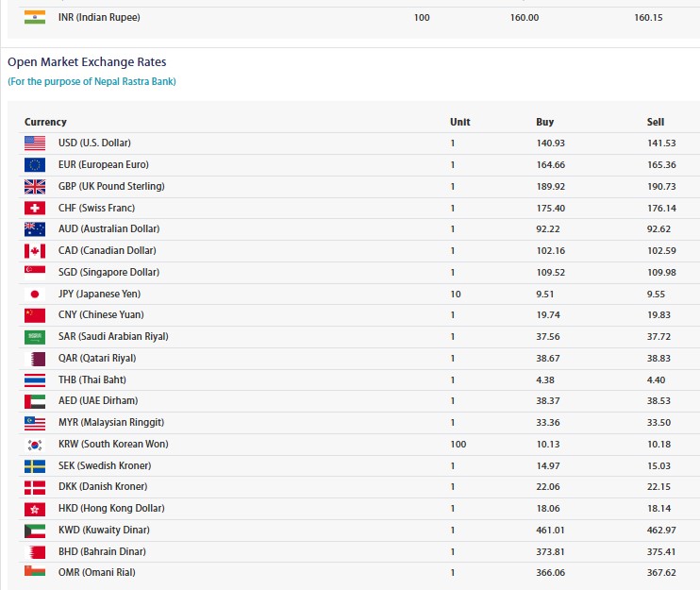Screen dimensions: 700x590
Task: Click the South Korean flag icon
Action: point(35,445)
